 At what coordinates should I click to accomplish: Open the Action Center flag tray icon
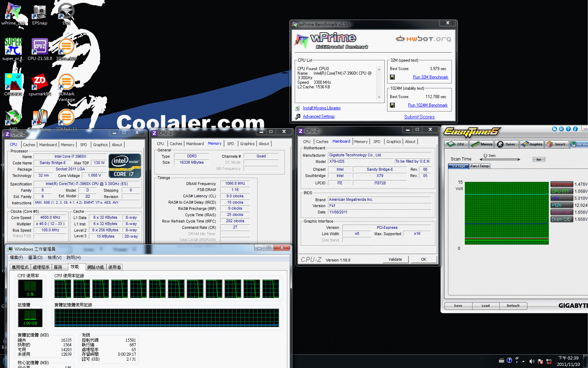540,361
